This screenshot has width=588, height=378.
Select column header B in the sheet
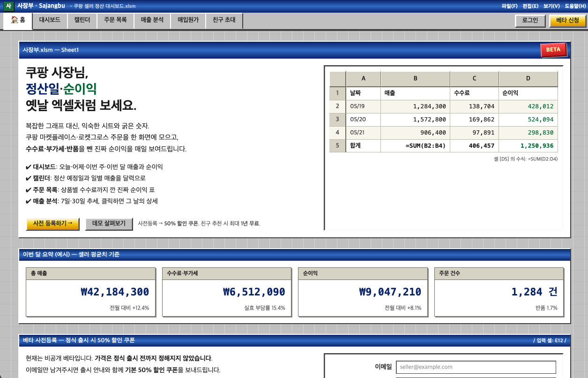pyautogui.click(x=416, y=79)
